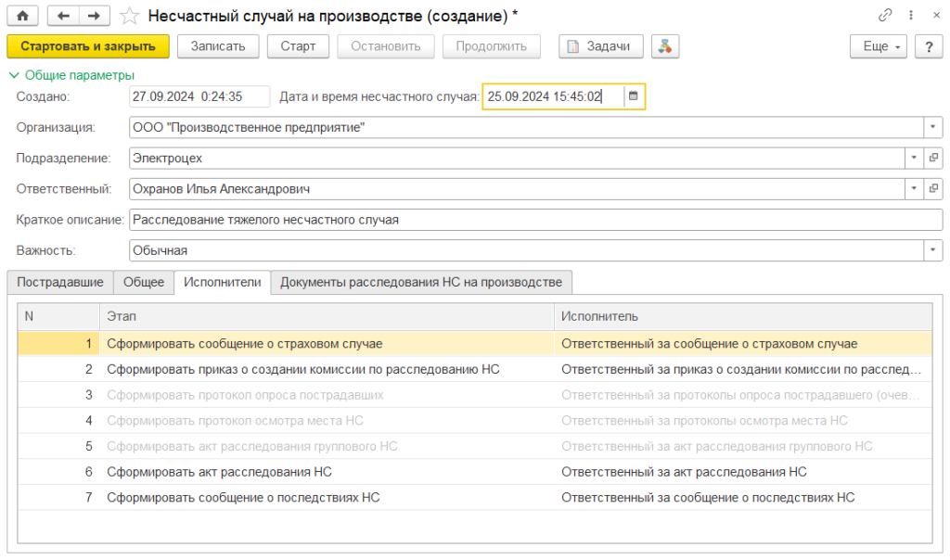Image resolution: width=950 pixels, height=560 pixels.
Task: Open the business process route map icon
Action: pyautogui.click(x=665, y=46)
